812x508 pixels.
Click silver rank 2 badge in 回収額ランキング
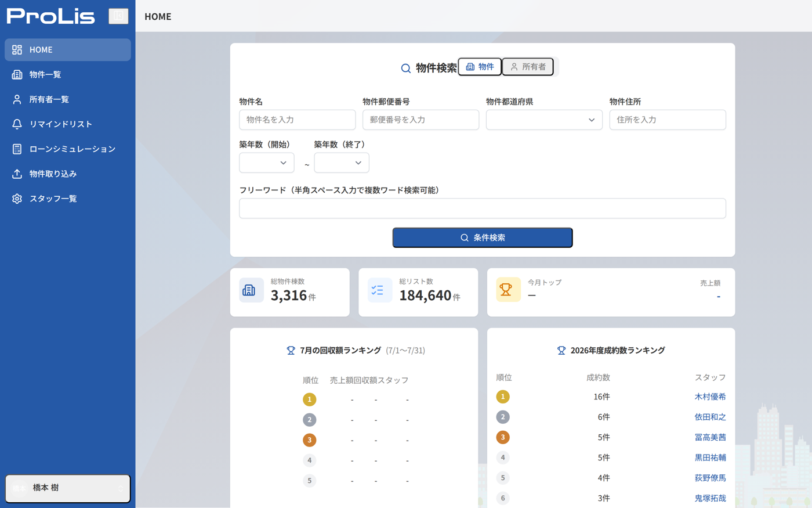(x=310, y=420)
